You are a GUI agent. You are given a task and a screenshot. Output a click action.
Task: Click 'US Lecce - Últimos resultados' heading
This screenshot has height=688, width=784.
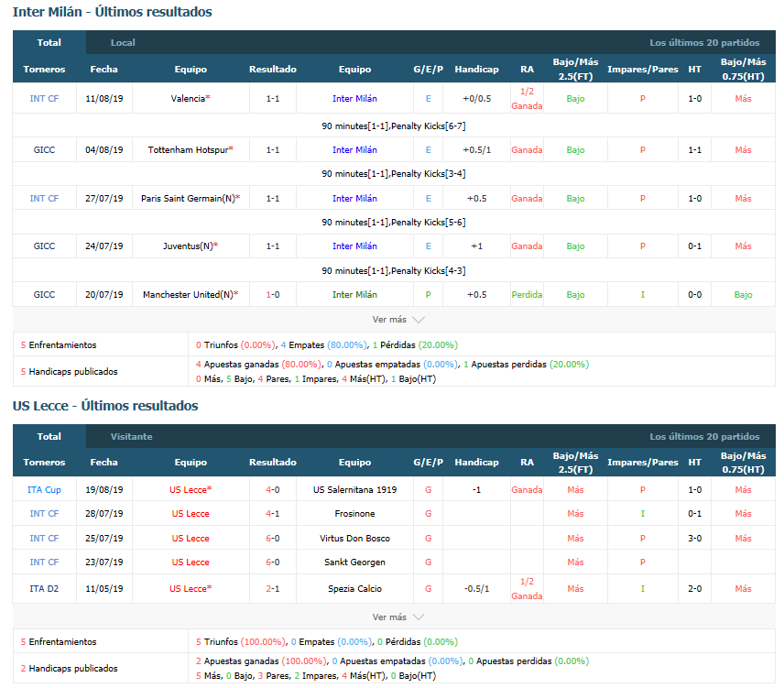105,406
